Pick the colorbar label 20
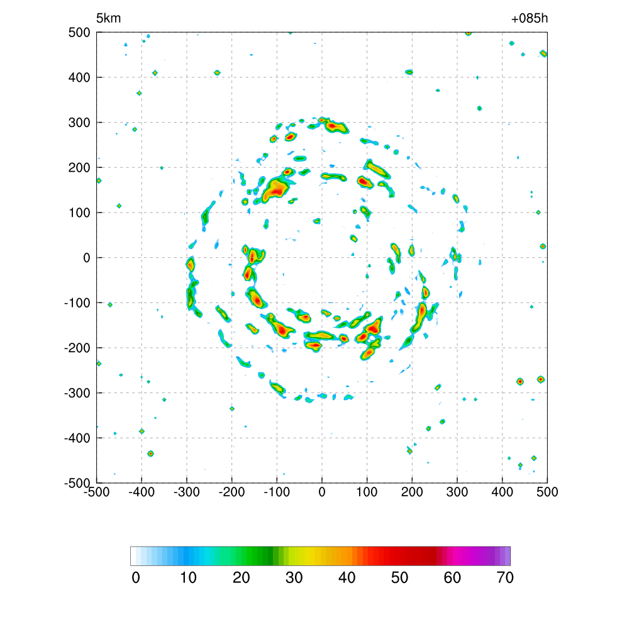 (241, 578)
